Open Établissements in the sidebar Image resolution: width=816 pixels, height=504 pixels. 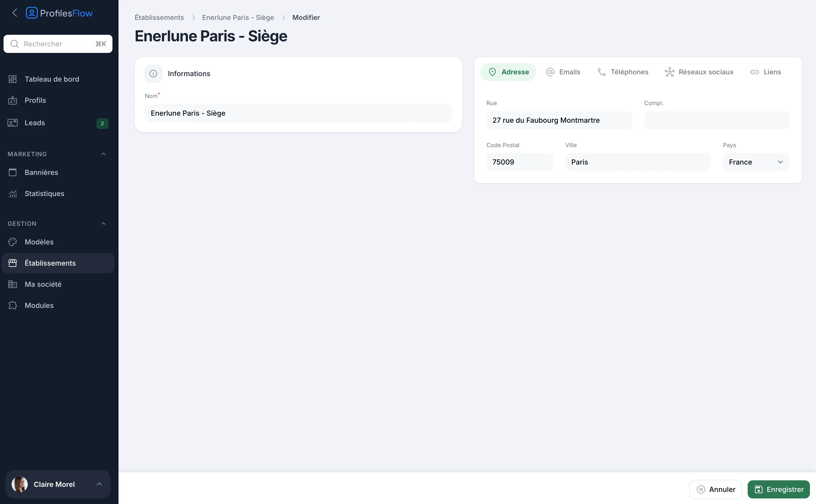[x=58, y=263]
